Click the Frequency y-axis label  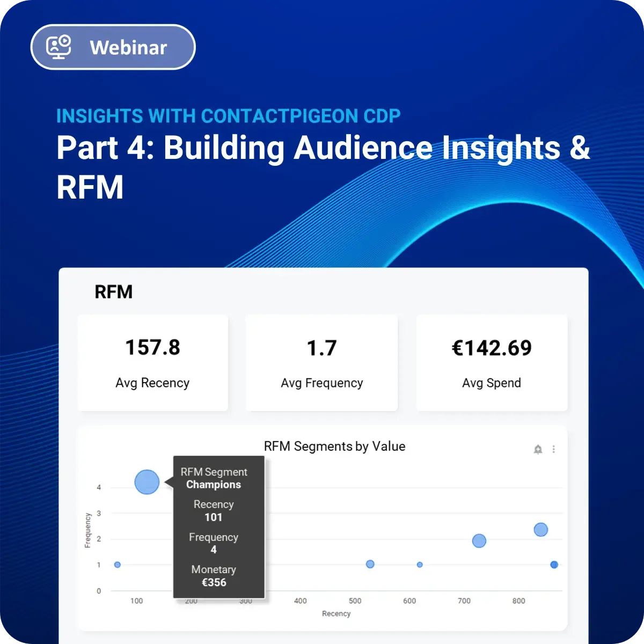click(87, 530)
